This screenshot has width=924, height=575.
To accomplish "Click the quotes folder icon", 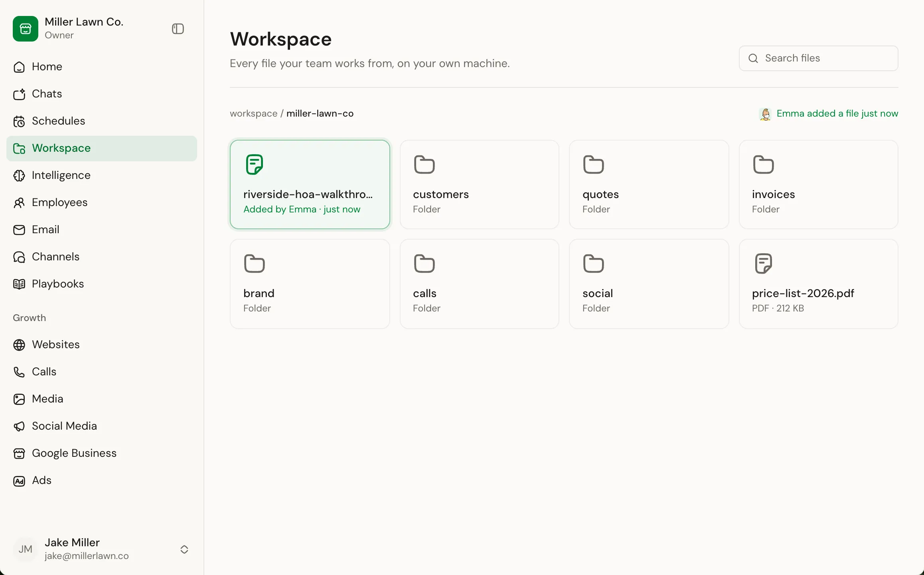I will (x=594, y=165).
